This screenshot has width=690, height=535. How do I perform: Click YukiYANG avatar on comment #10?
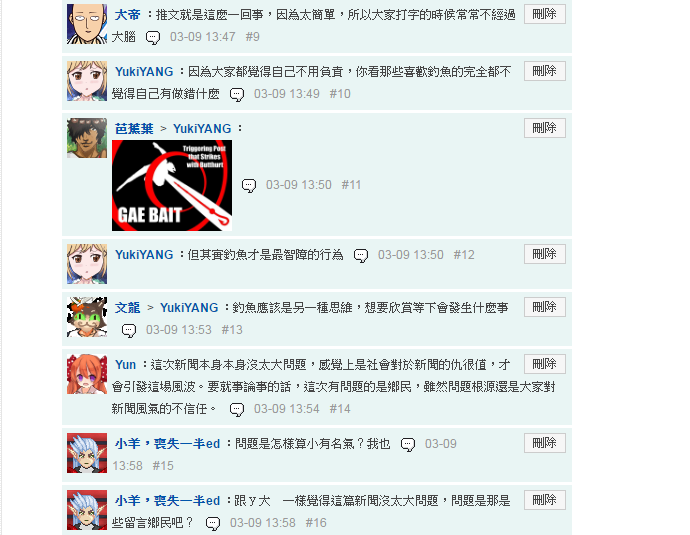tap(87, 81)
